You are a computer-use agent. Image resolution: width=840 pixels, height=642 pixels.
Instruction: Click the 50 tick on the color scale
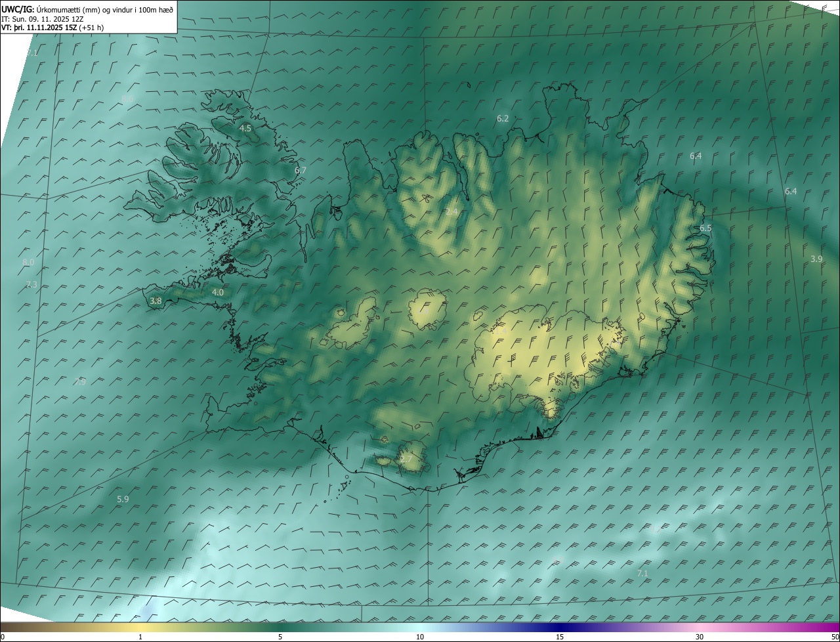click(835, 637)
